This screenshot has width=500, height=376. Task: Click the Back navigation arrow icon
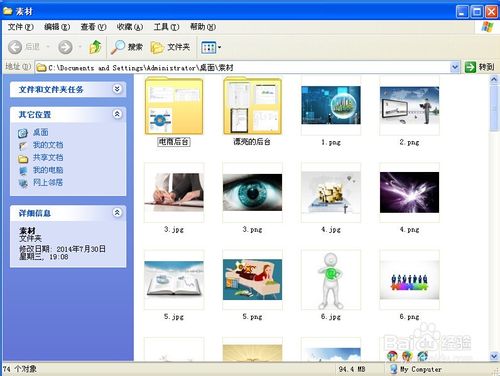tap(15, 47)
